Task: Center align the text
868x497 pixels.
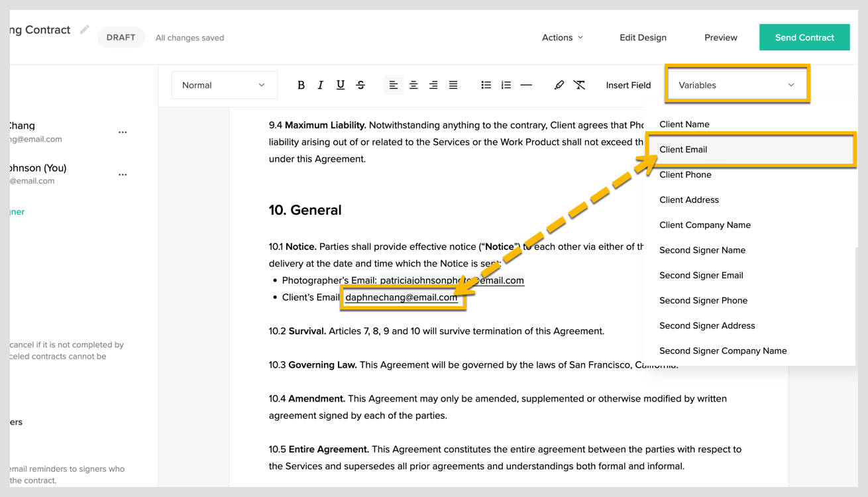Action: (413, 85)
